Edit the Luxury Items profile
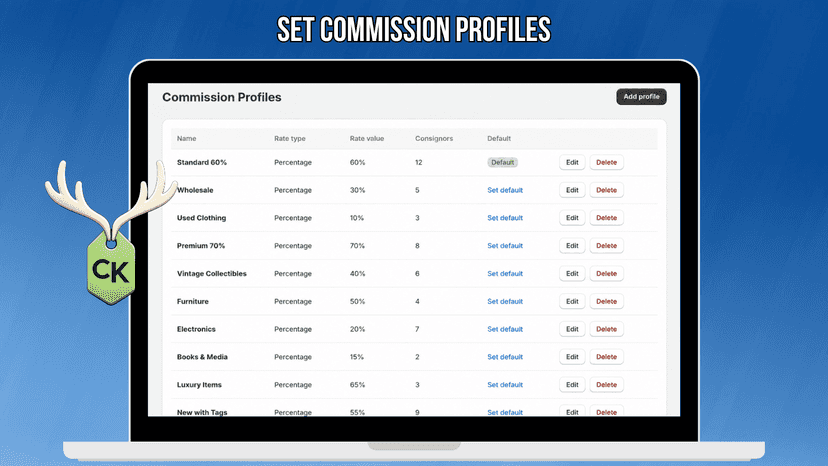The height and width of the screenshot is (466, 828). (572, 385)
